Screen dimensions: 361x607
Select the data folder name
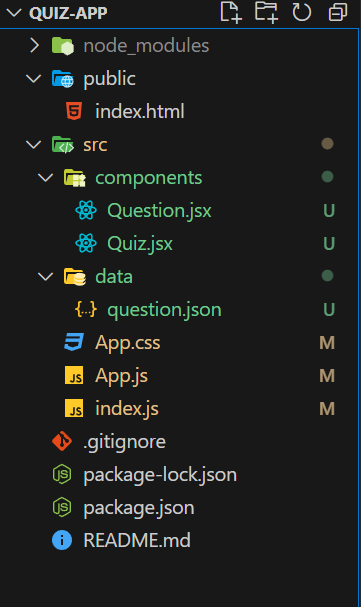(114, 277)
